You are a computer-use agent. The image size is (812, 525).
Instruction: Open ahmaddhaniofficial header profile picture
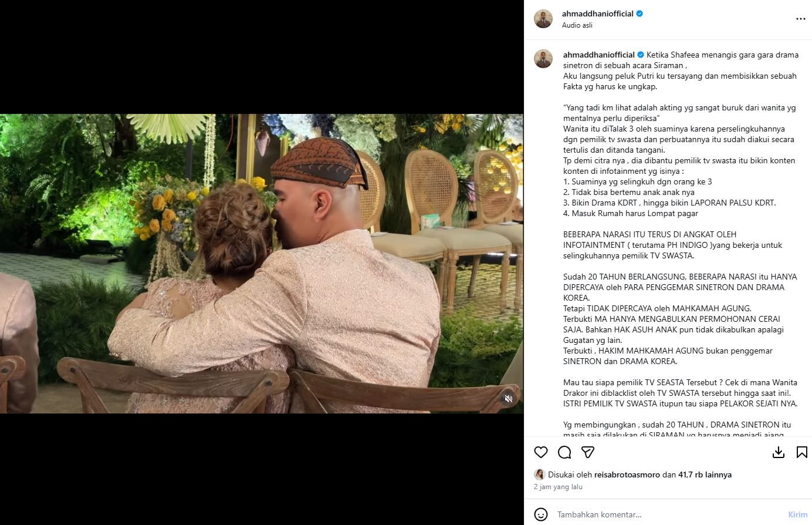coord(543,19)
